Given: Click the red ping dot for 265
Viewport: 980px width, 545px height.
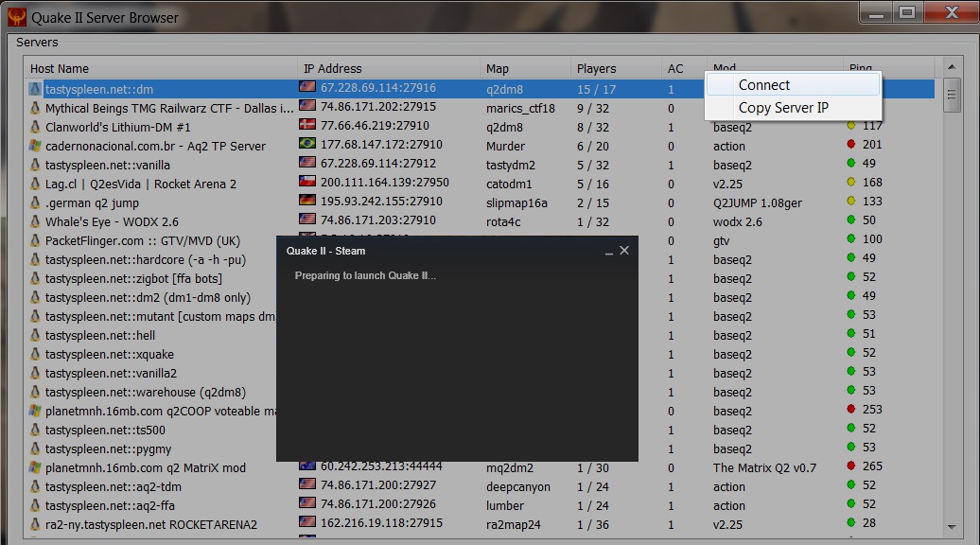Looking at the screenshot, I should pyautogui.click(x=850, y=466).
